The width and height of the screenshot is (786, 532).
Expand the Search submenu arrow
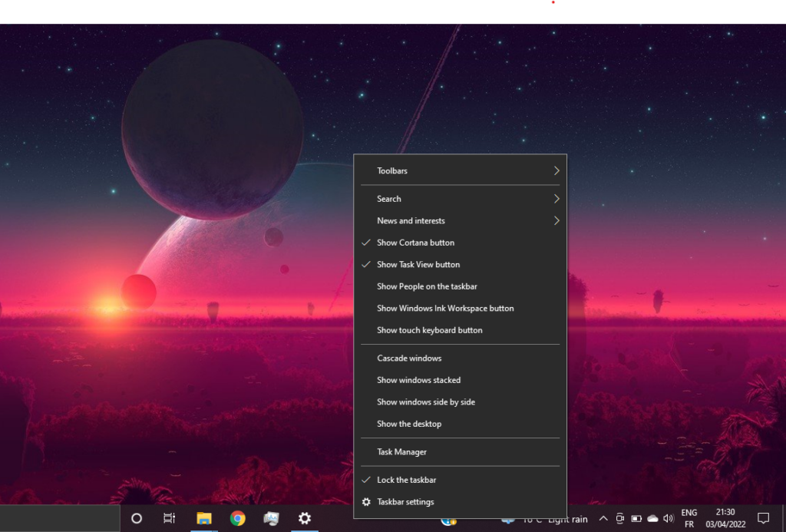556,199
